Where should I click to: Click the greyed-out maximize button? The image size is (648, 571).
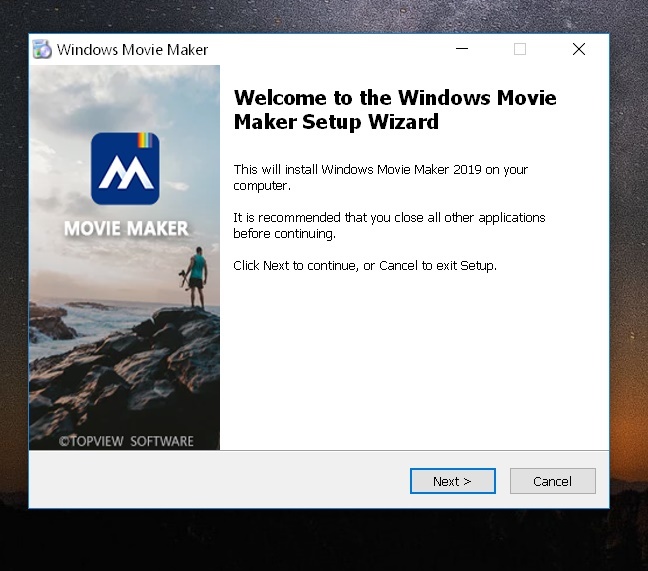520,49
